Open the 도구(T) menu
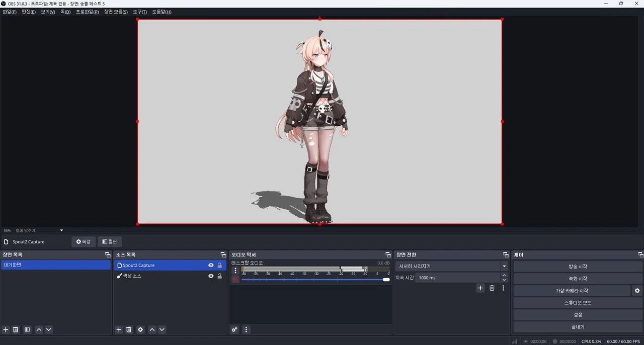The image size is (644, 345). 140,12
